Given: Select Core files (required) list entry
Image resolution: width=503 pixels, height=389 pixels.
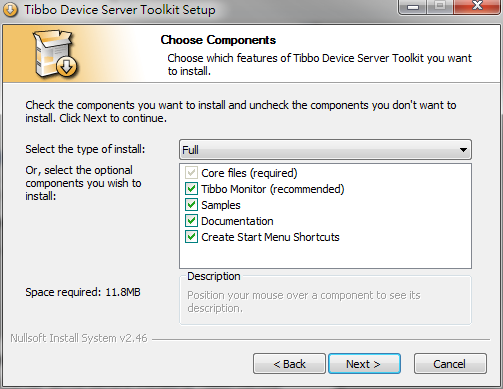Looking at the screenshot, I should coord(249,173).
